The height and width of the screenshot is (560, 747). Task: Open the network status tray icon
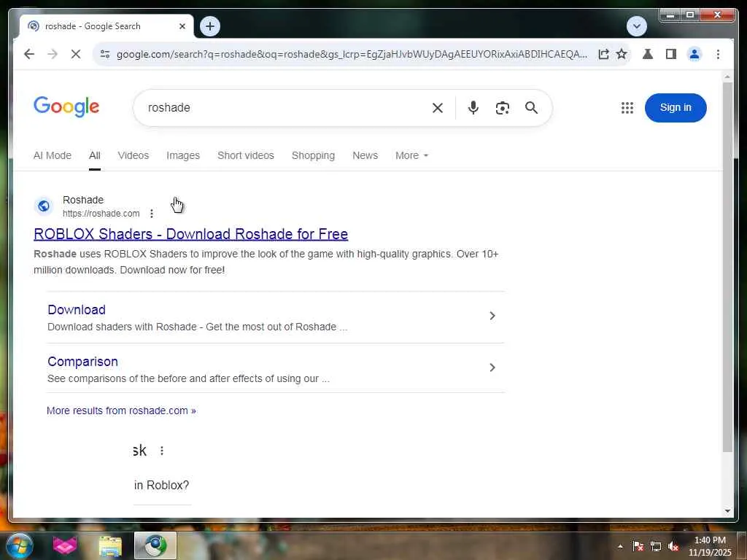[x=656, y=546]
